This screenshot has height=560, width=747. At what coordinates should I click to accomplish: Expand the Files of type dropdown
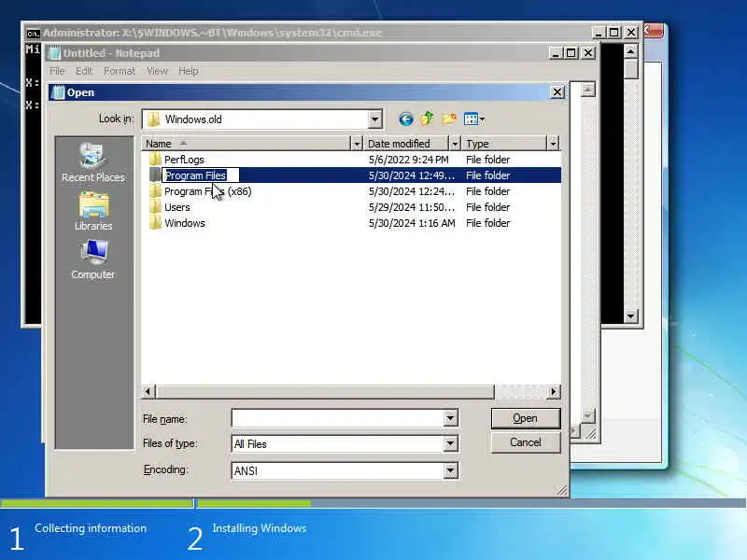point(450,444)
